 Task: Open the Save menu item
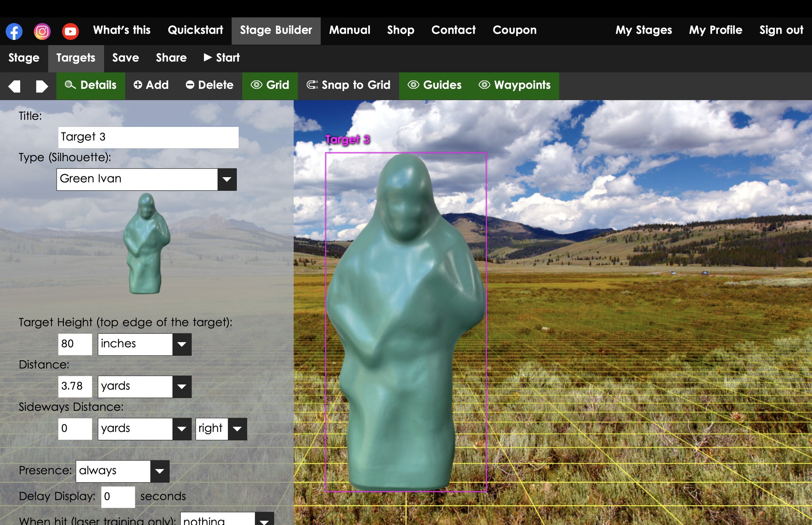(x=125, y=58)
